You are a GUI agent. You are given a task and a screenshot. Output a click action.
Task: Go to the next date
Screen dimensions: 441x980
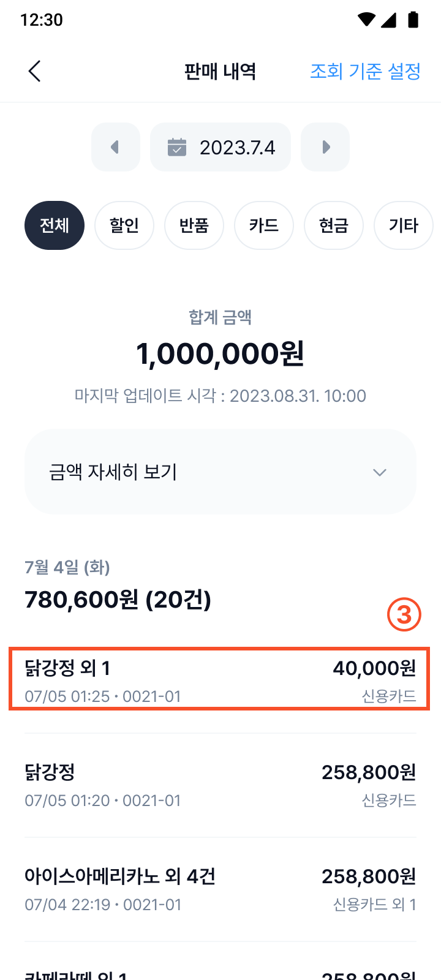point(325,147)
